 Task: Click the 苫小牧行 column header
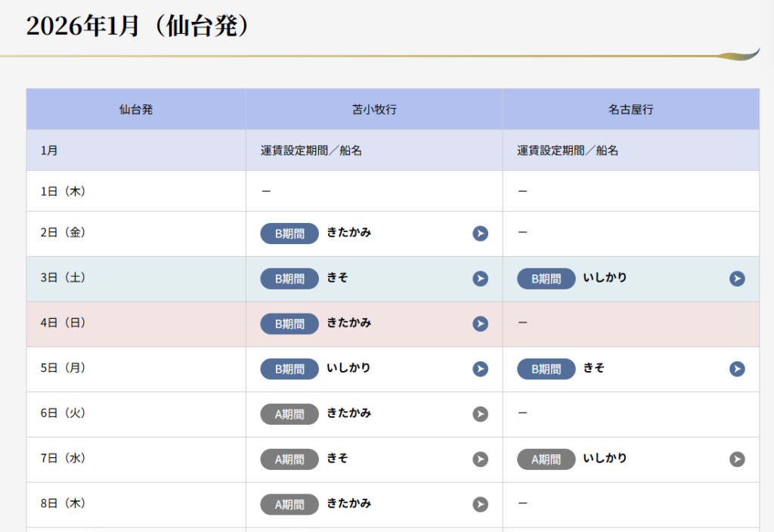[374, 110]
